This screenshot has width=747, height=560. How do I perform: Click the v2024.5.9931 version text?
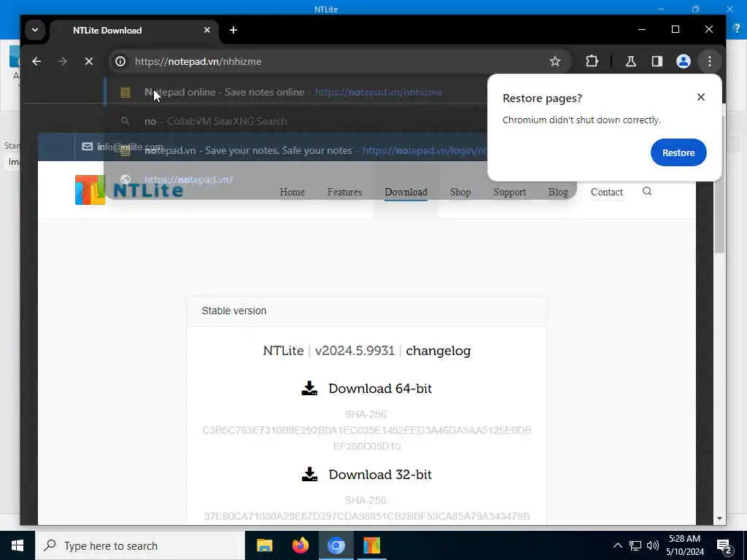pyautogui.click(x=355, y=351)
